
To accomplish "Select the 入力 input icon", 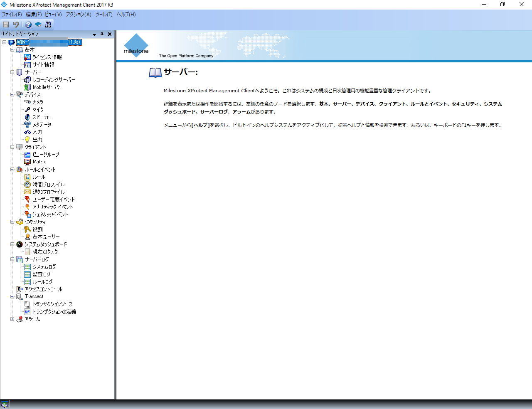I will 27,132.
